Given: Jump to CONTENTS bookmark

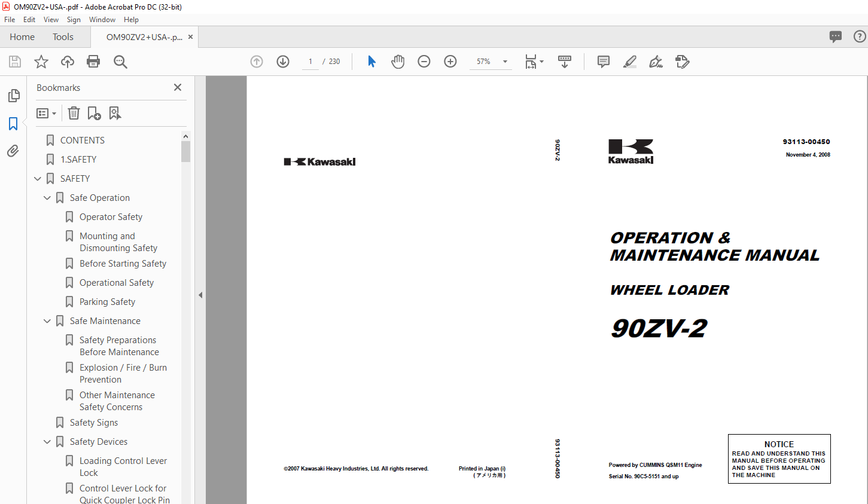Looking at the screenshot, I should (x=83, y=140).
